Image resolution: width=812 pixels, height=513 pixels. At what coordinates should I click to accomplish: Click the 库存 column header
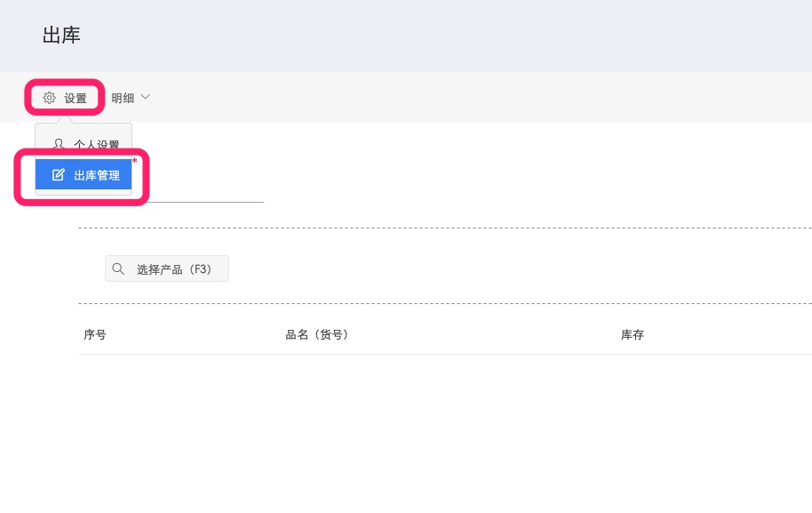click(633, 335)
